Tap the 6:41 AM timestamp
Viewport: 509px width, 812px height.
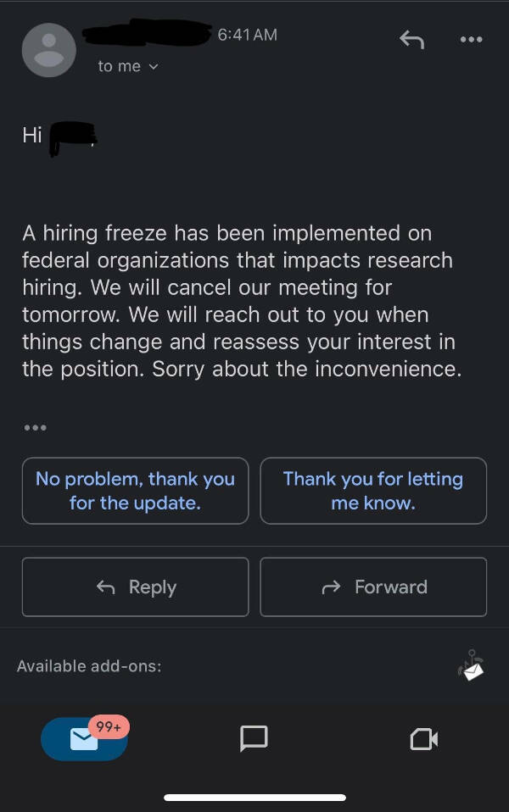[247, 35]
